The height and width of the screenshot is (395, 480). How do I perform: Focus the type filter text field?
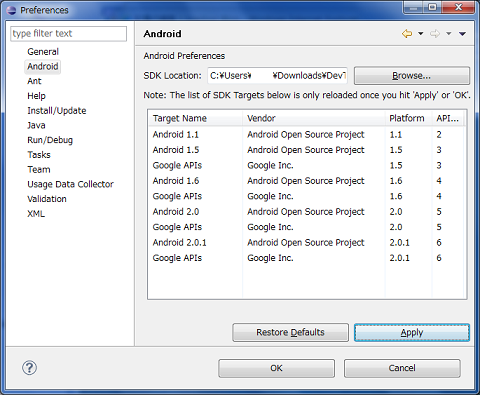(68, 34)
